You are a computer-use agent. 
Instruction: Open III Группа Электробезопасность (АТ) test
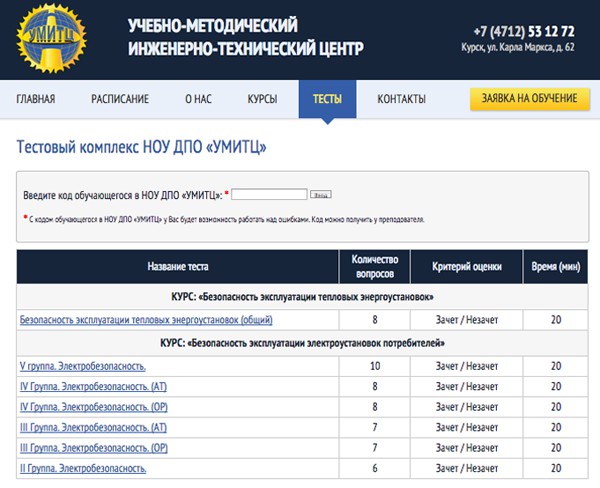tap(93, 427)
